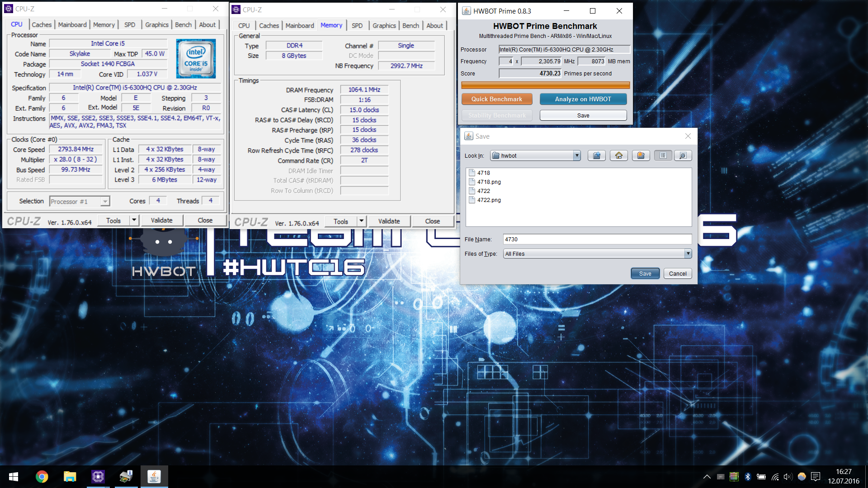
Task: Switch to CPU tab in right CPU-Z window
Action: [244, 26]
